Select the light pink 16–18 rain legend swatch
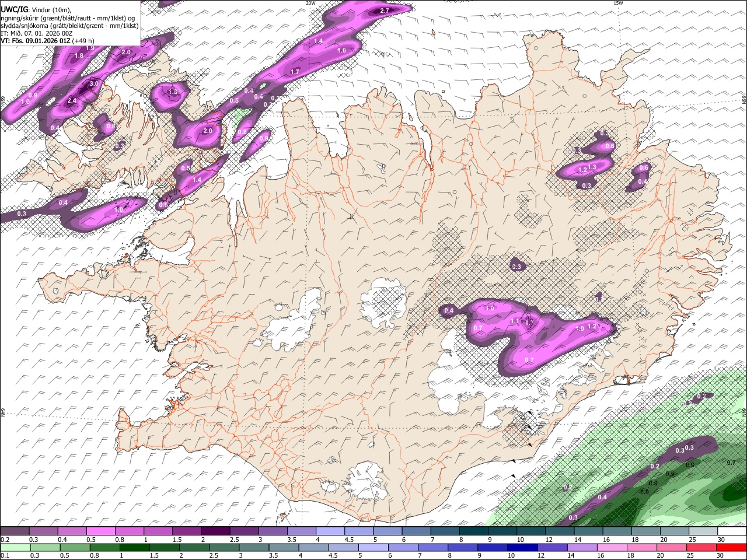 click(x=613, y=547)
